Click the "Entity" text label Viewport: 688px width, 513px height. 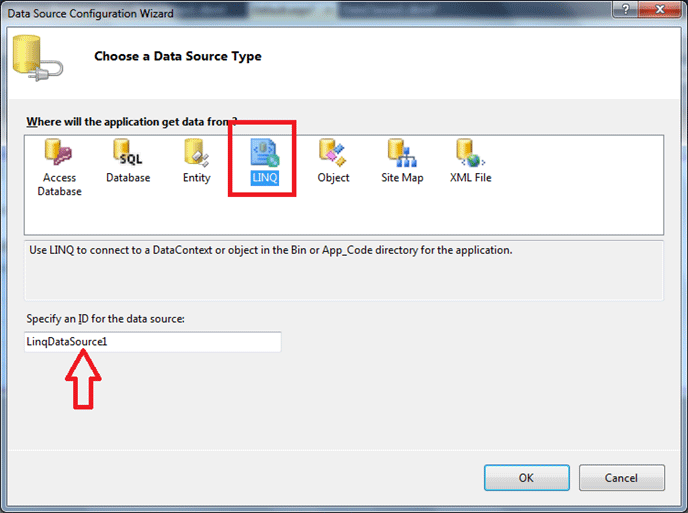(x=196, y=178)
